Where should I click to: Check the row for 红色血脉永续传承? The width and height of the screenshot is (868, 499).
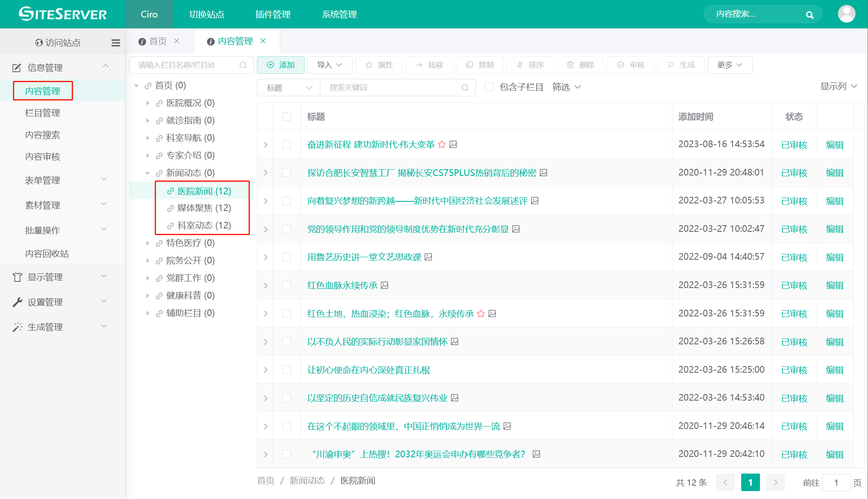tap(287, 285)
